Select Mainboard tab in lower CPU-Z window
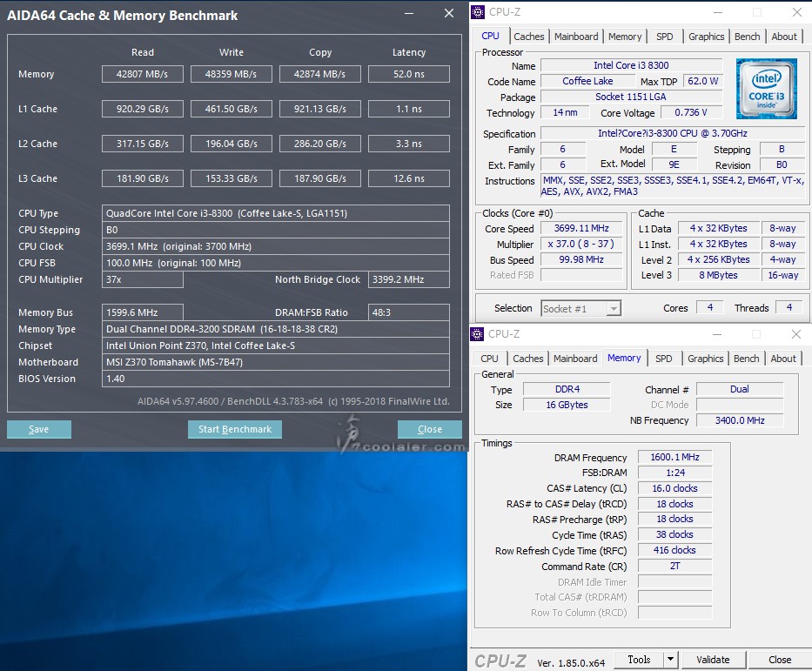812x671 pixels. coord(574,359)
